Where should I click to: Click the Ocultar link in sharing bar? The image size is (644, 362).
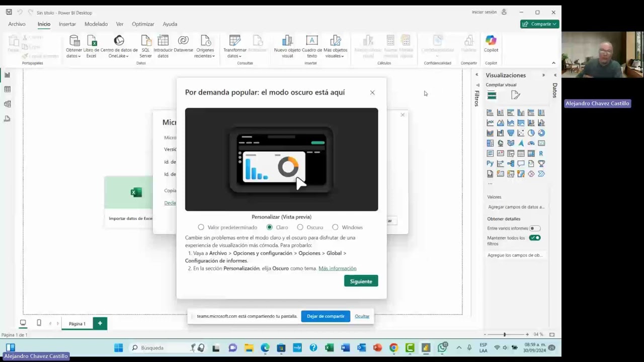[362, 316]
